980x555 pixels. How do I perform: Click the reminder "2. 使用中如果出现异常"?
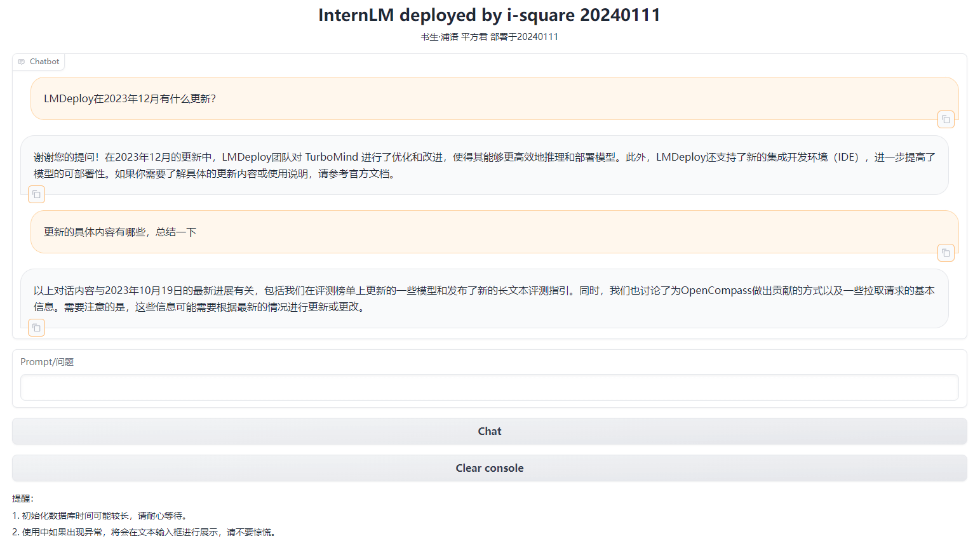point(145,532)
